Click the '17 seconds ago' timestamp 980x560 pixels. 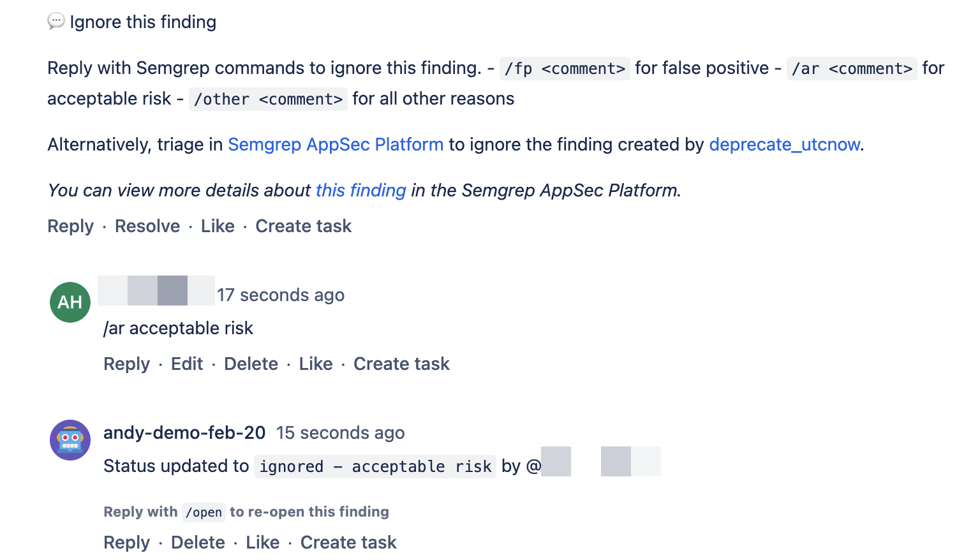click(281, 295)
